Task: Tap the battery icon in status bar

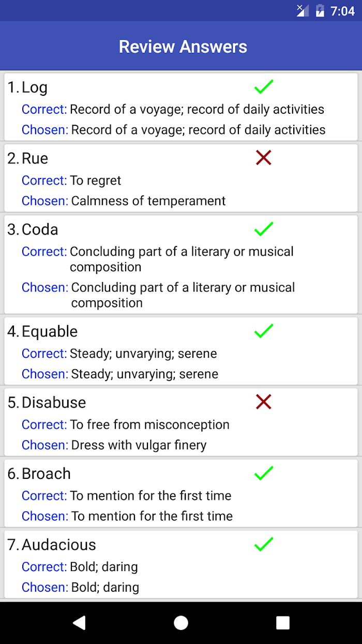Action: pyautogui.click(x=320, y=10)
